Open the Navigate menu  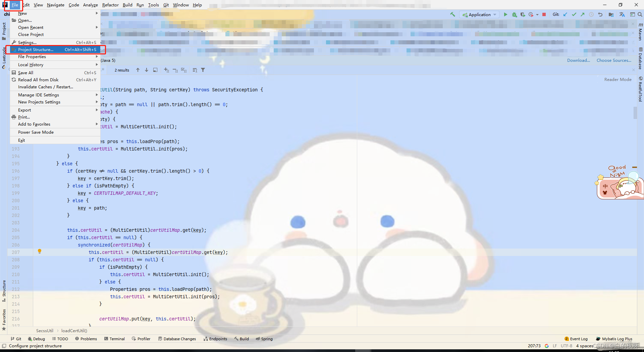coord(56,5)
